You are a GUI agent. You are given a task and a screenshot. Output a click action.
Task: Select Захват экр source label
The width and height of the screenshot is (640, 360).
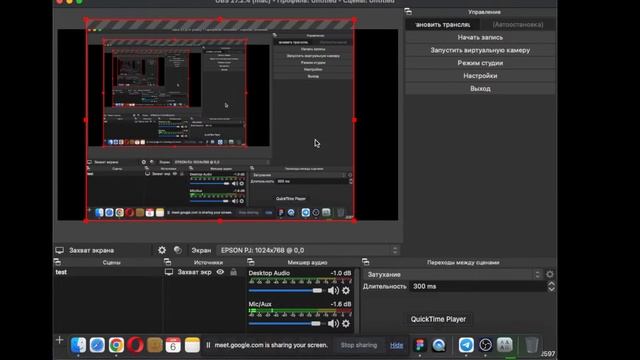(194, 272)
